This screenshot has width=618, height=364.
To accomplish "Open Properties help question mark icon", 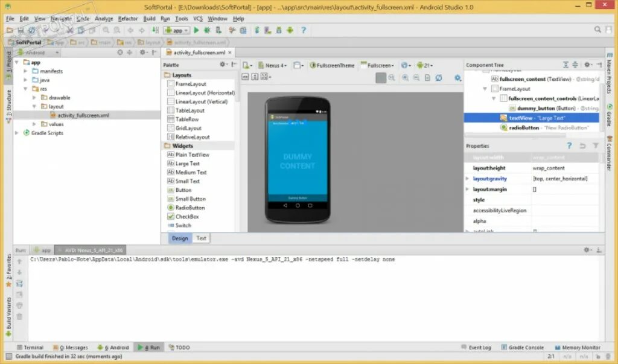I will click(569, 145).
